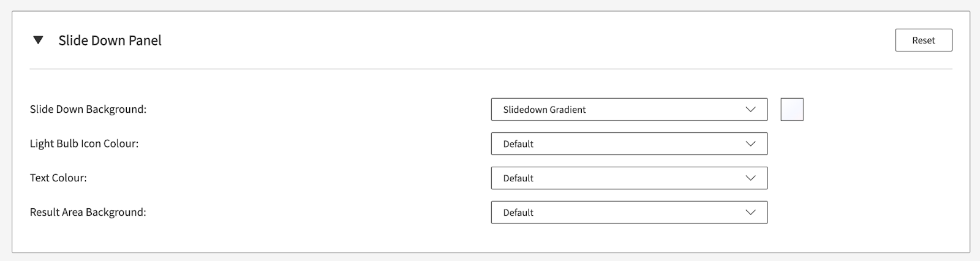Click chevron arrow of Text Colour dropdown

pos(750,178)
